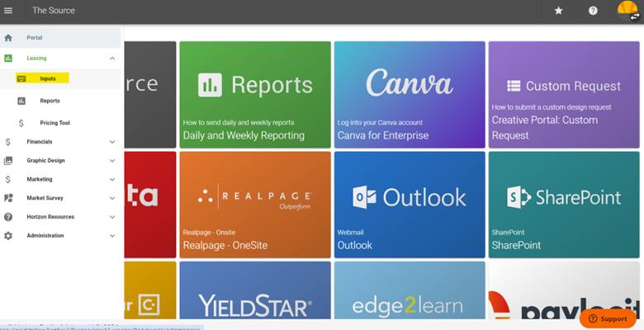644x330 pixels.
Task: Click the SharePoint logo icon
Action: pos(519,197)
